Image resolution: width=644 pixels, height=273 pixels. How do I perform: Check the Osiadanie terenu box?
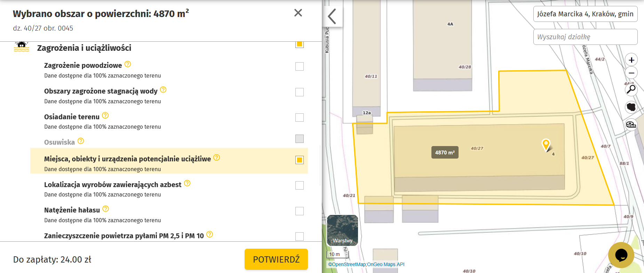pos(299,118)
